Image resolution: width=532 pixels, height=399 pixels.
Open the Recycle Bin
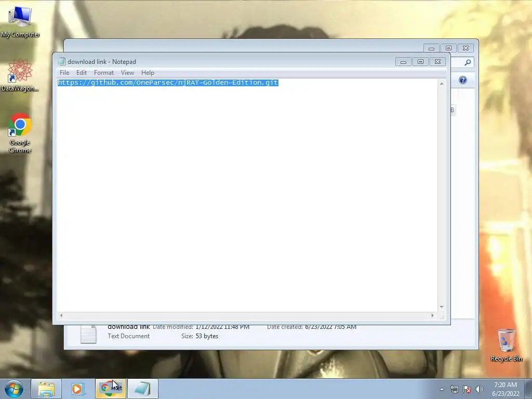pos(506,345)
